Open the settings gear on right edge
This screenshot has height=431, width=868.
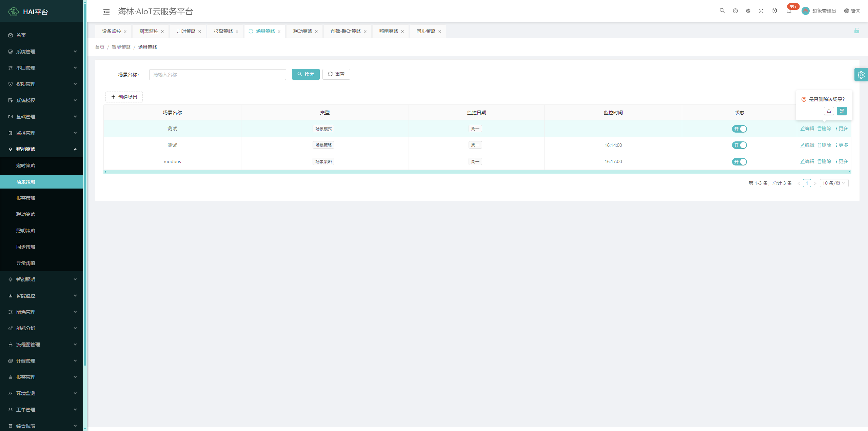tap(861, 75)
